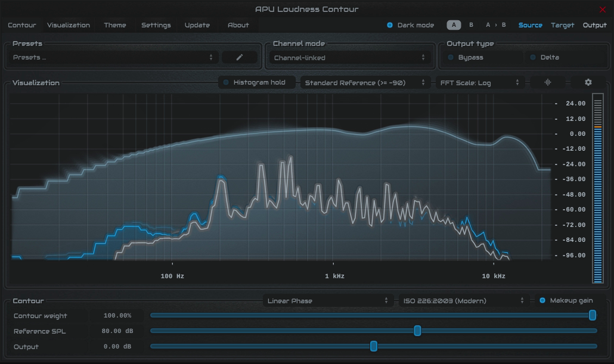Click the level meter bar
The height and width of the screenshot is (364, 614).
coord(597,188)
